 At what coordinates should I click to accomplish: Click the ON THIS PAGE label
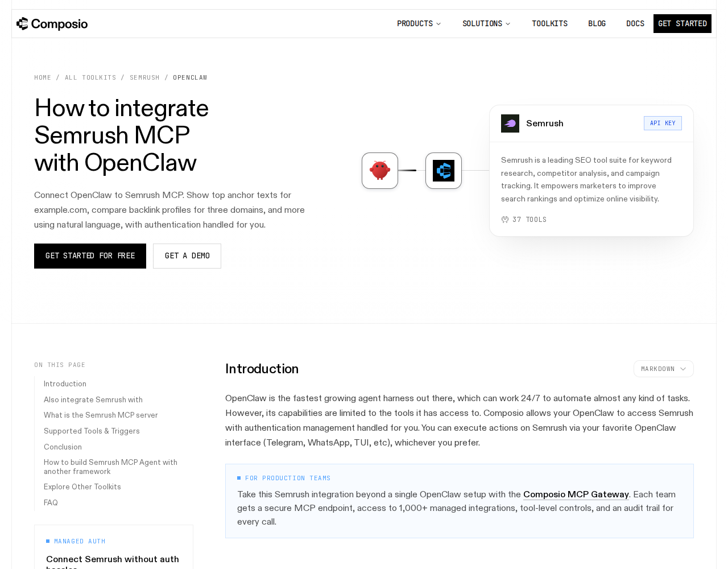click(60, 365)
